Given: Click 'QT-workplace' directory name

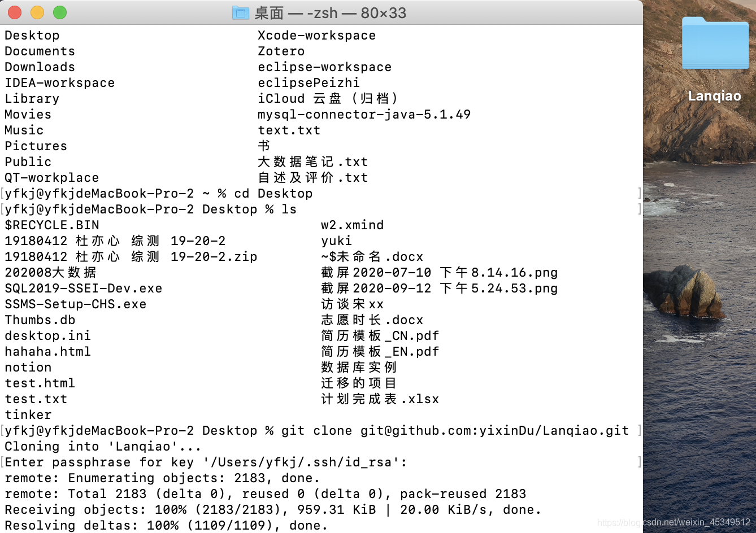Looking at the screenshot, I should (51, 177).
